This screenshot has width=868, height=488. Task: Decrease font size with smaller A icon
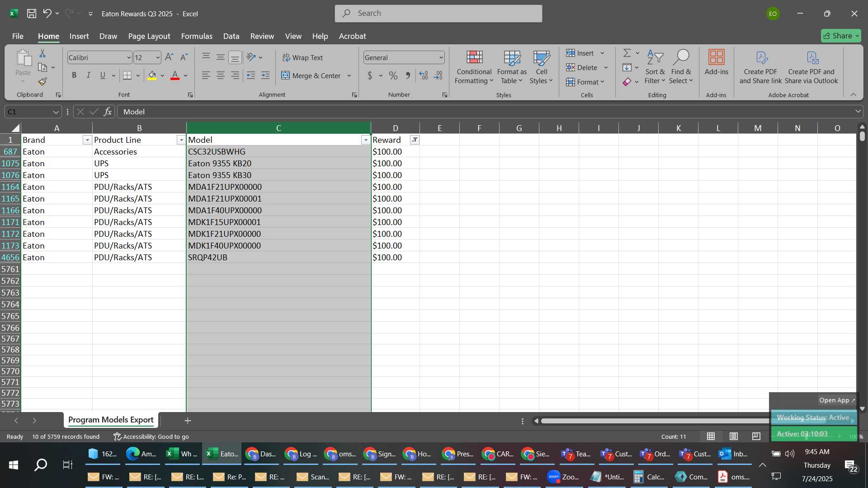pyautogui.click(x=184, y=57)
